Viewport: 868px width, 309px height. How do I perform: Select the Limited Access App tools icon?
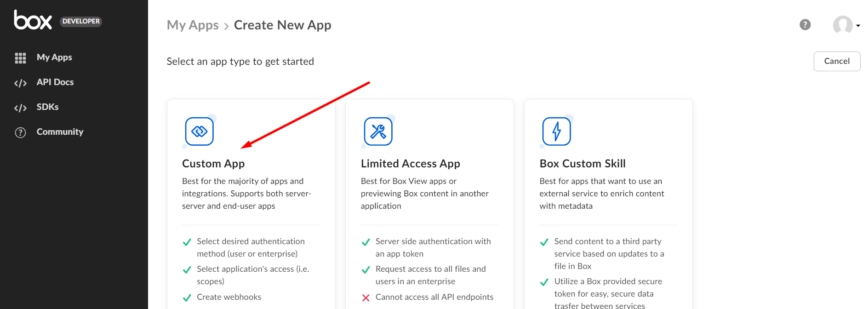pyautogui.click(x=378, y=132)
